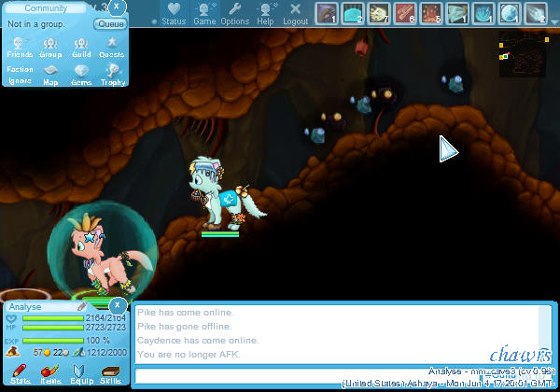560x392 pixels.
Task: Open the Equip panel
Action: pyautogui.click(x=80, y=374)
